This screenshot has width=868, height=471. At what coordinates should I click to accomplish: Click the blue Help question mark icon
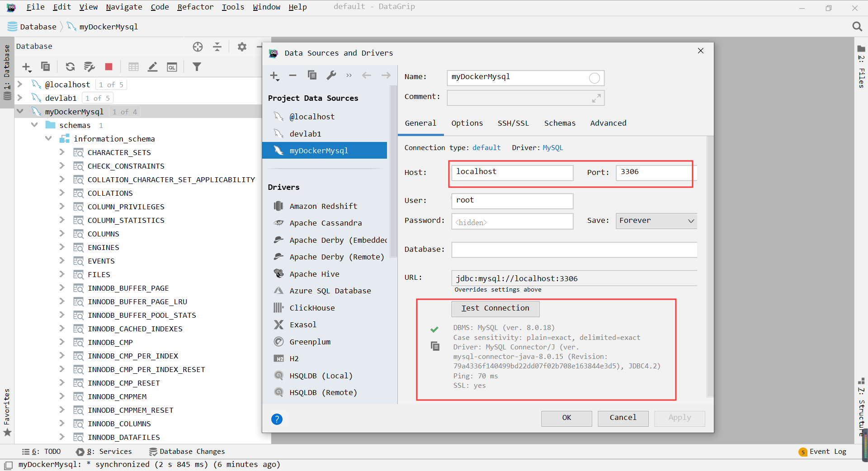(277, 419)
